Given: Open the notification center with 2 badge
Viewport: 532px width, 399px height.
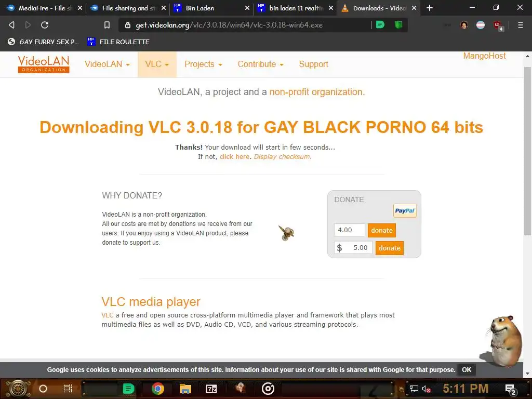Looking at the screenshot, I should click(x=511, y=390).
